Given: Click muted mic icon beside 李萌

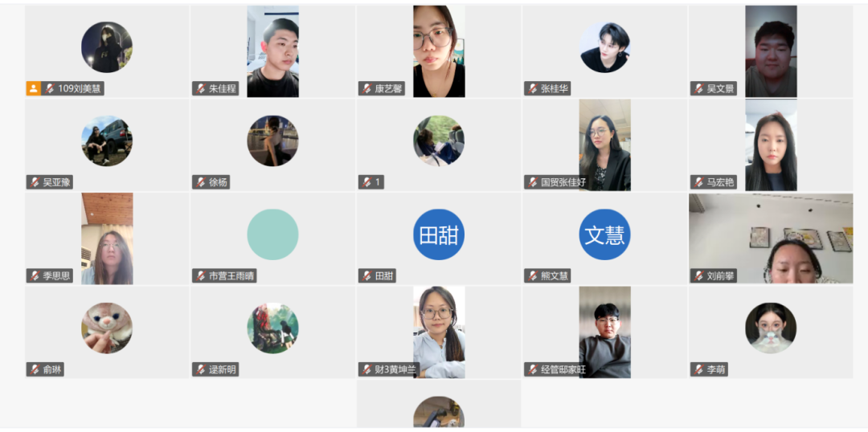Looking at the screenshot, I should [698, 369].
